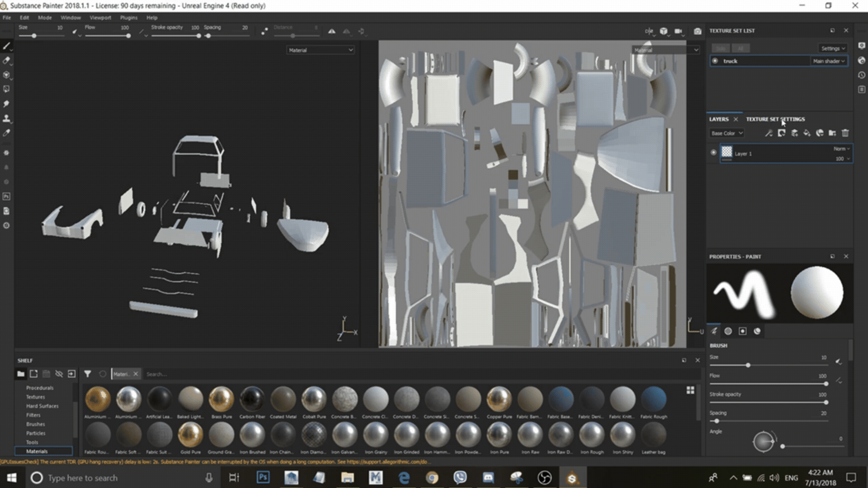
Task: Toggle hidden items eye icon in shelf
Action: coord(59,374)
